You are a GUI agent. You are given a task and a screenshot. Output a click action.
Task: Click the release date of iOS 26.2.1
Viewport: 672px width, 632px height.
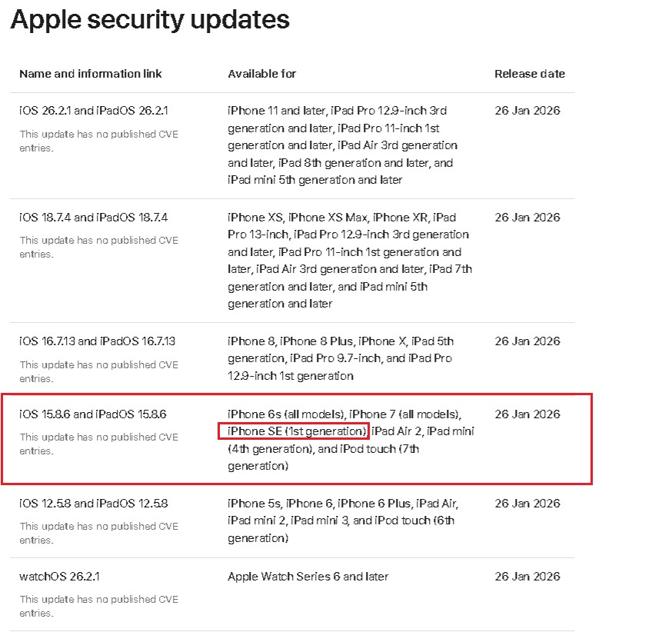pos(527,111)
